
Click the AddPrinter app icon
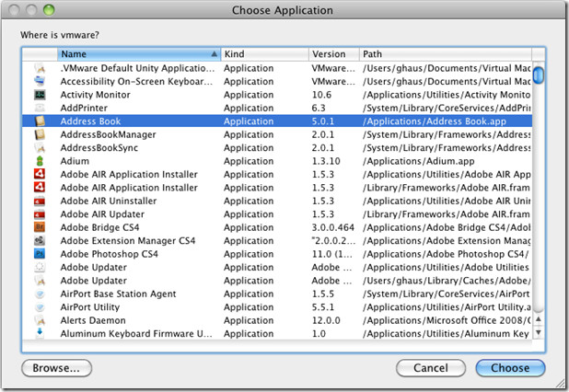pos(40,108)
